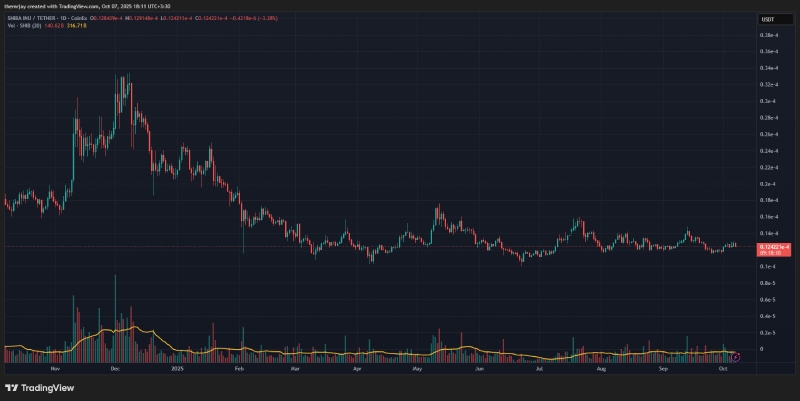Screen dimensions: 800x401
Task: Click the lightning event icon near Oct
Action: tap(737, 357)
